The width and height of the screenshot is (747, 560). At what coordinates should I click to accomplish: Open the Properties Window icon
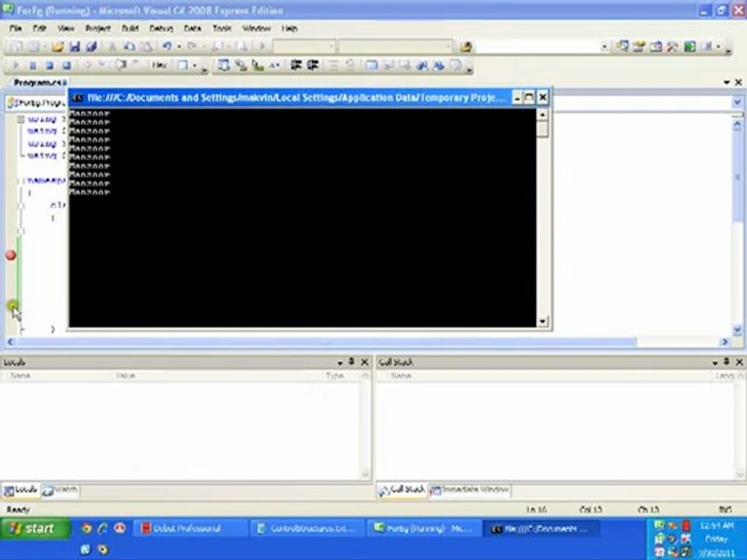[x=639, y=46]
